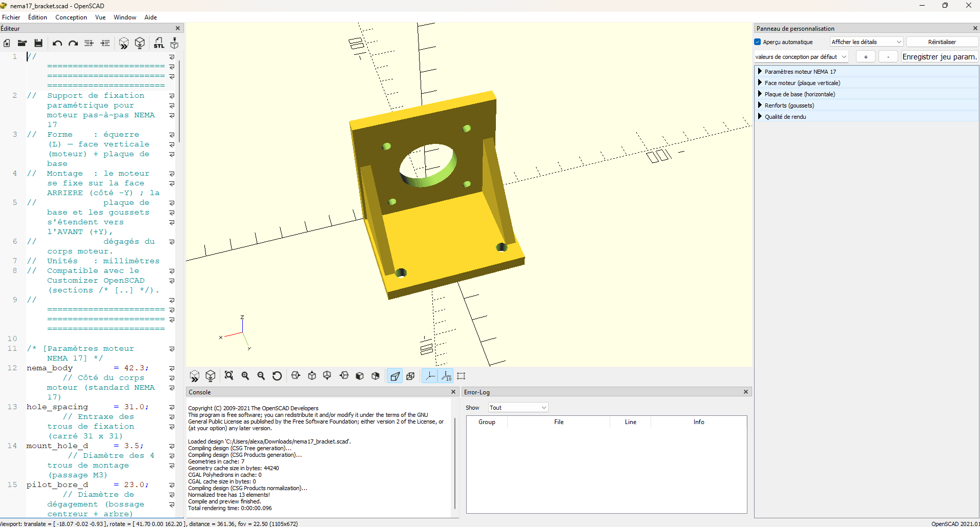Viewport: 980px width, 527px height.
Task: Open the Afficher les détails dropdown
Action: [x=866, y=42]
